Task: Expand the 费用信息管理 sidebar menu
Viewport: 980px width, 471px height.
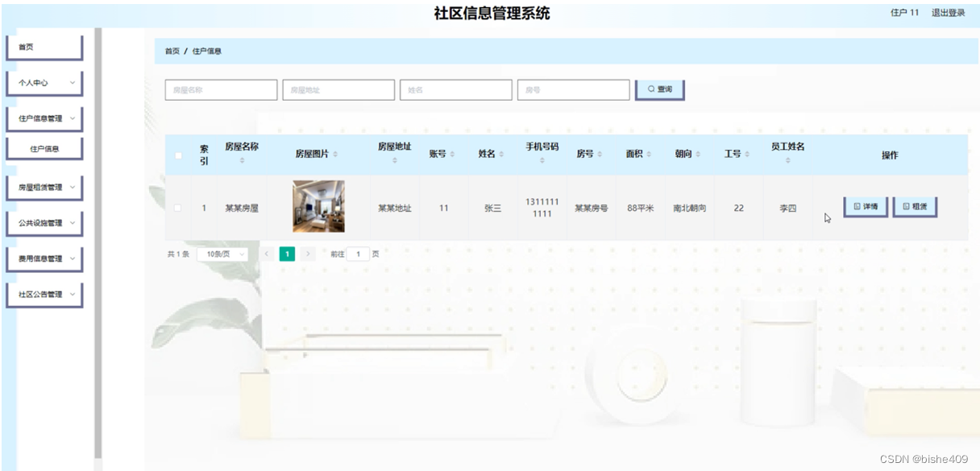Action: click(x=44, y=259)
